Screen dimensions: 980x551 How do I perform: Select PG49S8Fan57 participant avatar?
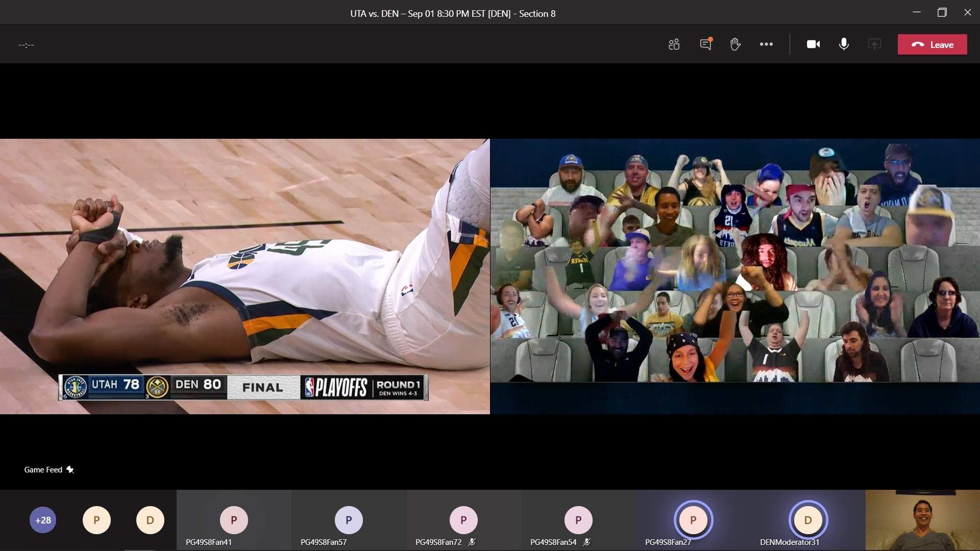point(349,520)
